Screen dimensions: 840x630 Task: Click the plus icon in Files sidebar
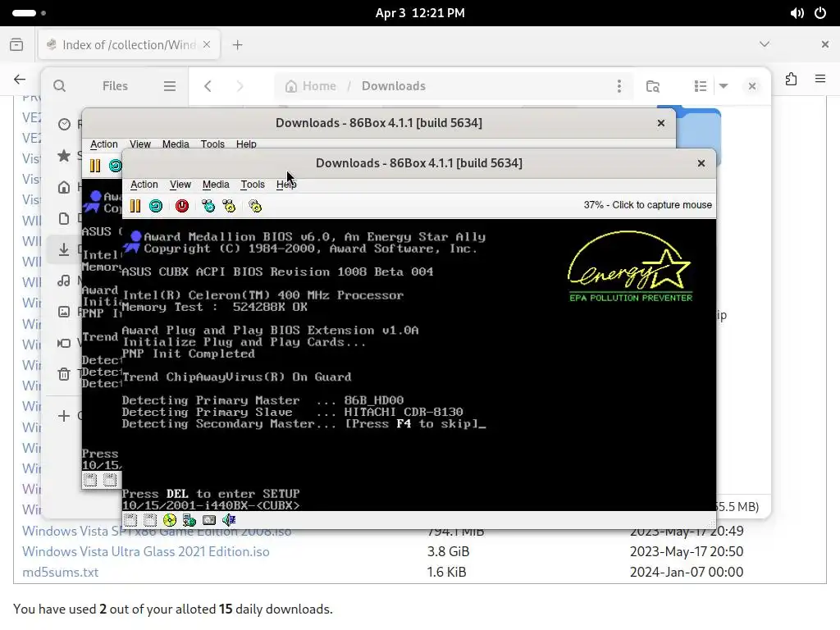[x=64, y=416]
